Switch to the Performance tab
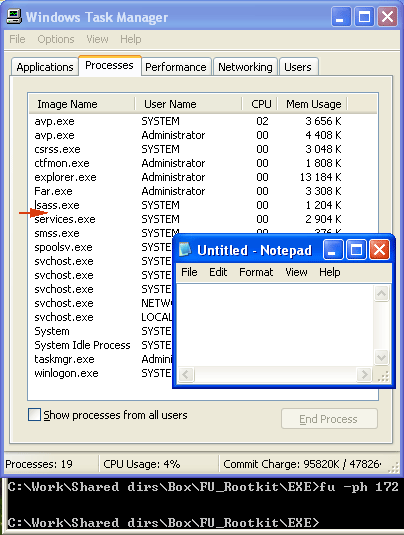Image resolution: width=404 pixels, height=535 pixels. click(176, 67)
